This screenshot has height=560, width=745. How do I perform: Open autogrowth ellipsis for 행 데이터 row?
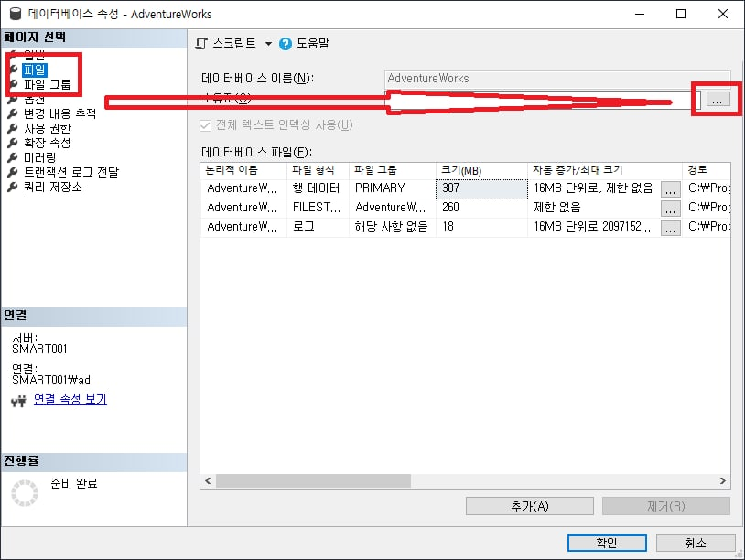(x=670, y=189)
